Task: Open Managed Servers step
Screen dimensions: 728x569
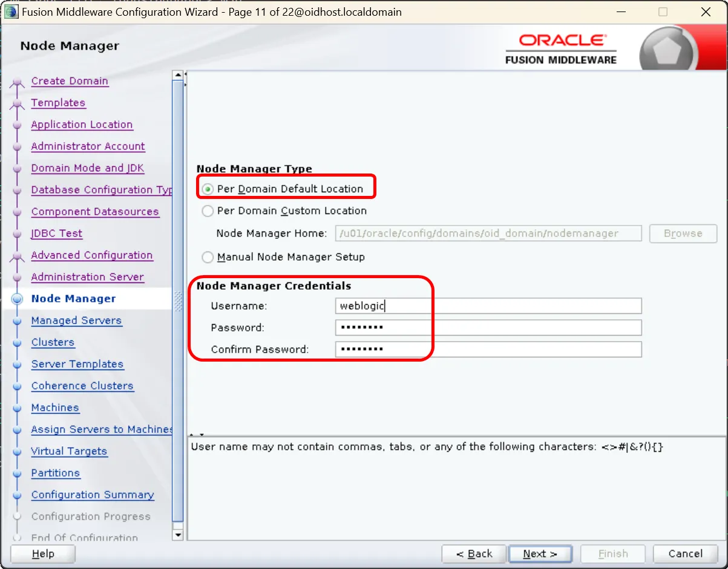Action: pyautogui.click(x=76, y=320)
